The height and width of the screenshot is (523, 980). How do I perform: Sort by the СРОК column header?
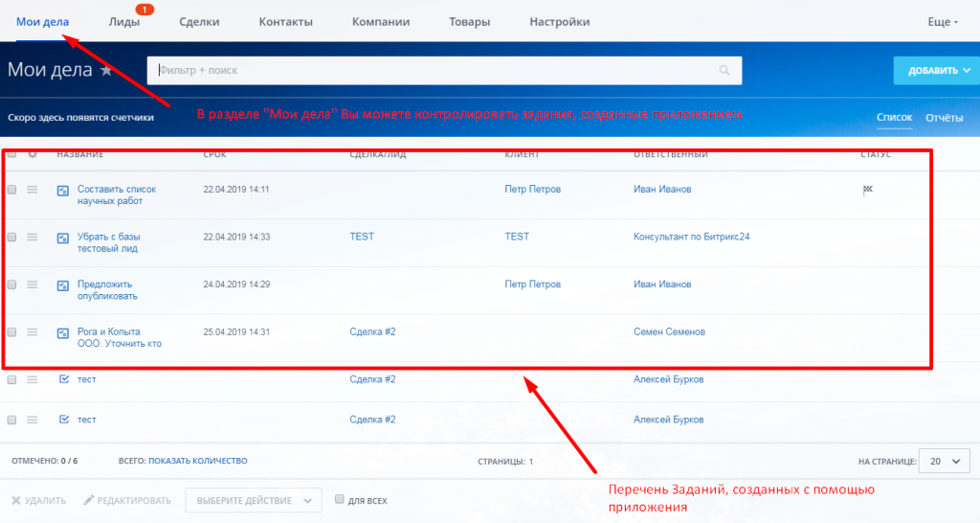(214, 154)
